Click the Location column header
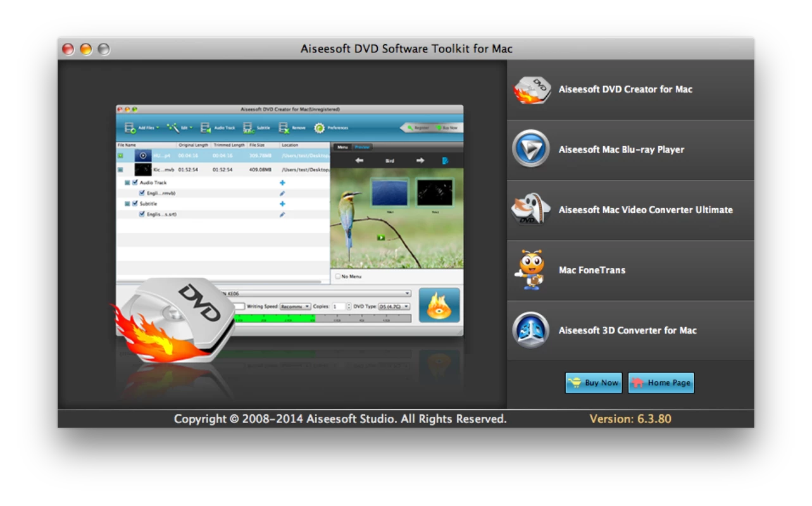This screenshot has height=506, width=812. (304, 145)
